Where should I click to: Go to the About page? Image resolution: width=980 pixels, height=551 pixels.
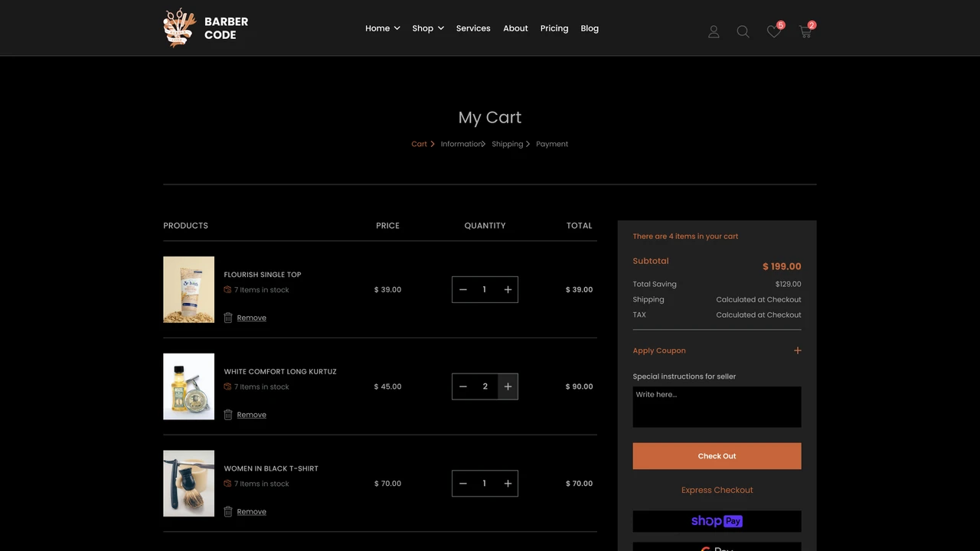515,28
